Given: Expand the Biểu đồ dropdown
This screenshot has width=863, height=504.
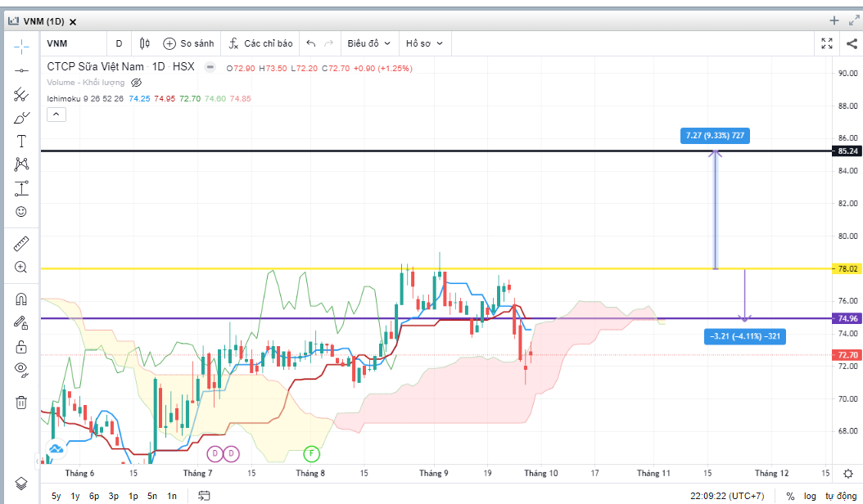Looking at the screenshot, I should click(368, 43).
